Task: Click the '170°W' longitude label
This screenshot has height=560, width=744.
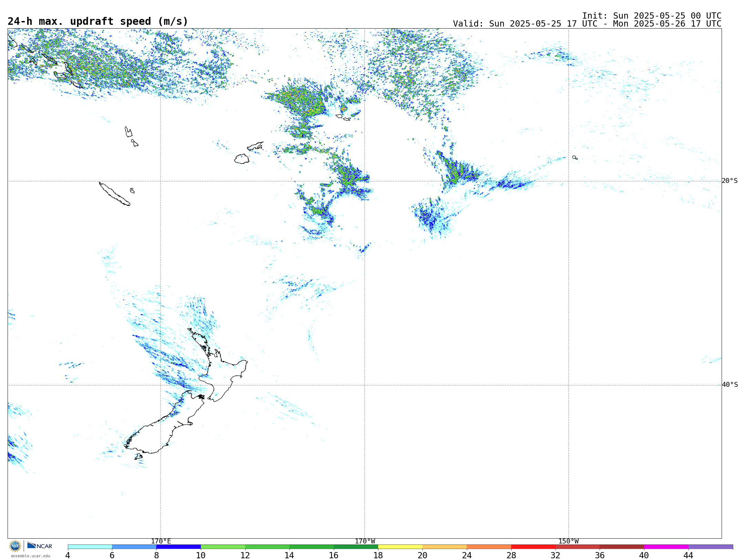Action: (365, 541)
